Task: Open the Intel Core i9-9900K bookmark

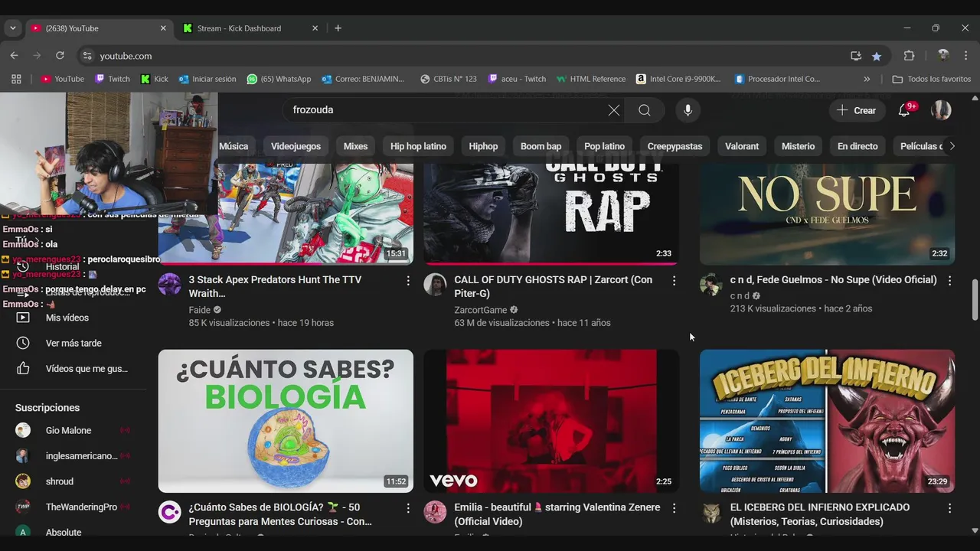Action: pos(678,79)
